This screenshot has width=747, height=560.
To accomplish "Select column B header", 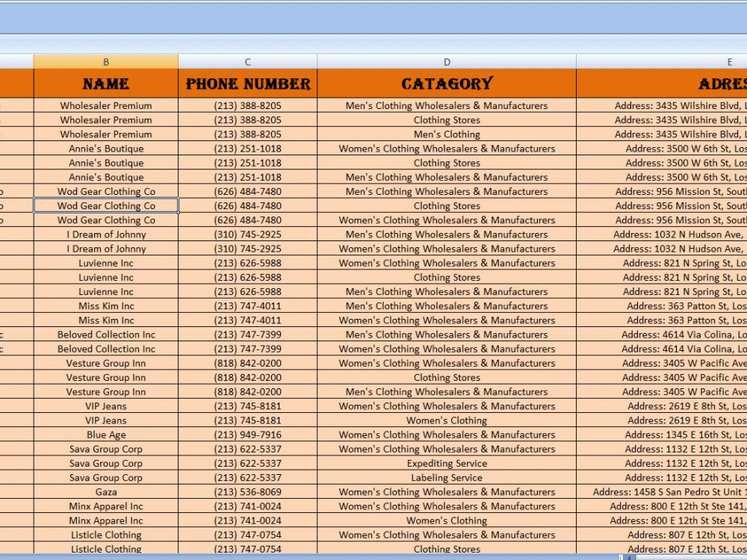I will pyautogui.click(x=106, y=62).
